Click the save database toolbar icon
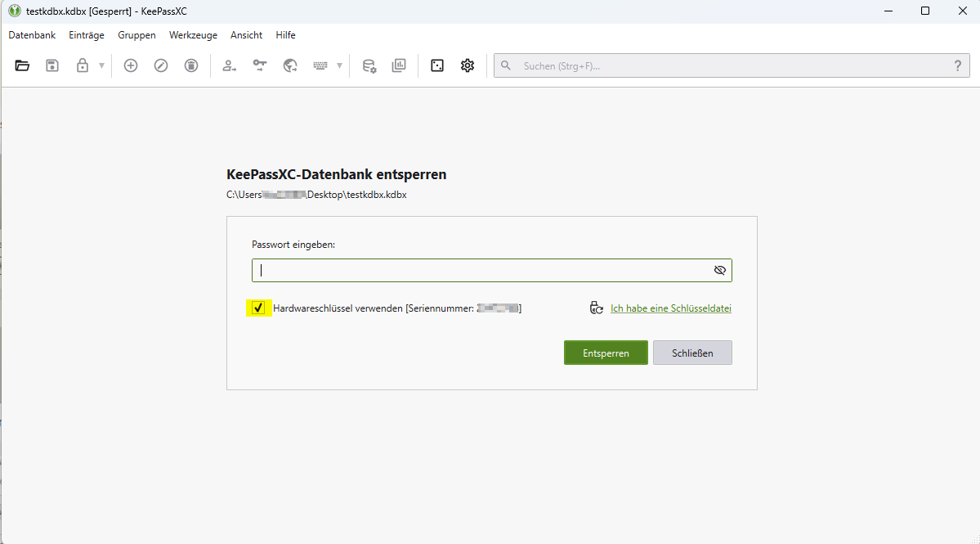980x544 pixels. [x=52, y=65]
